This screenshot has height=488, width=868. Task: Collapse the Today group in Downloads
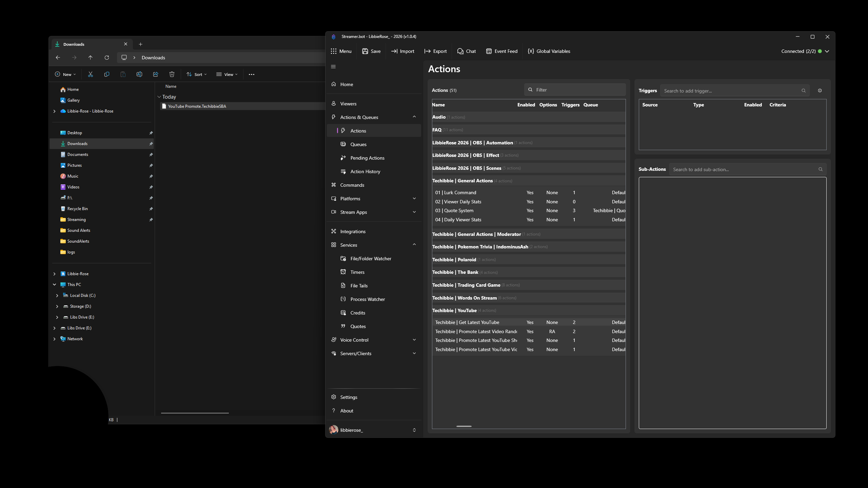(159, 97)
